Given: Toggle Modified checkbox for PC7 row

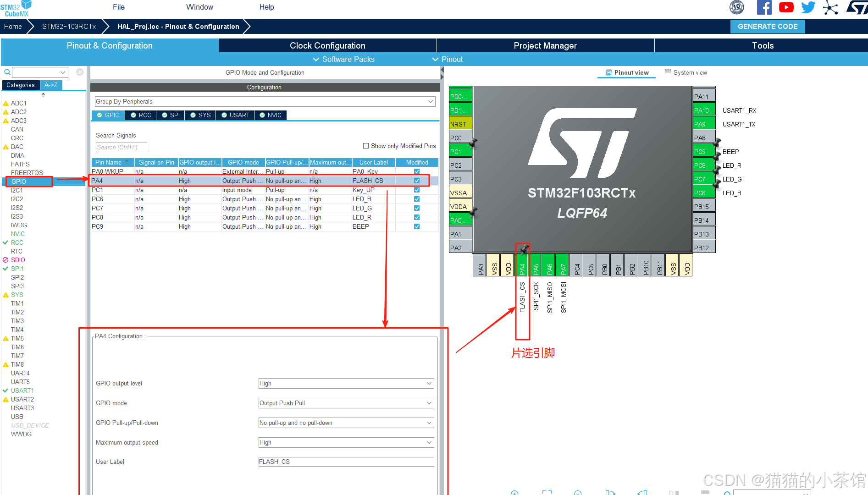Looking at the screenshot, I should [417, 208].
